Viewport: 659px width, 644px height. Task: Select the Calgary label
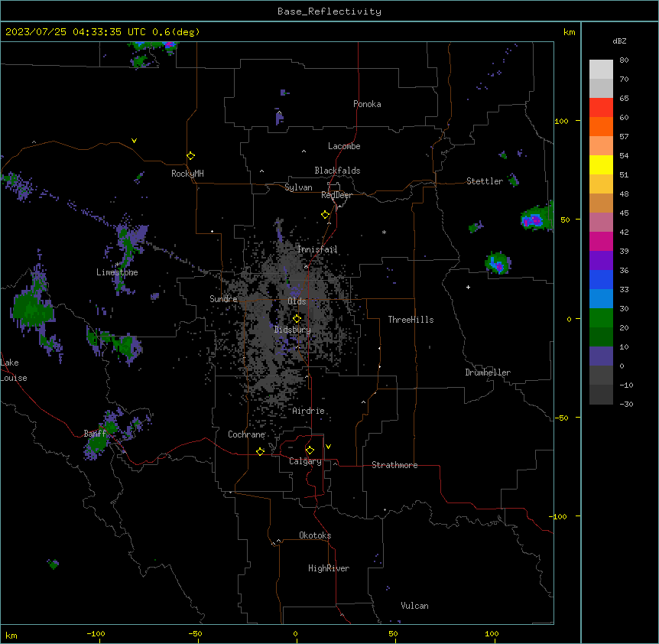305,461
